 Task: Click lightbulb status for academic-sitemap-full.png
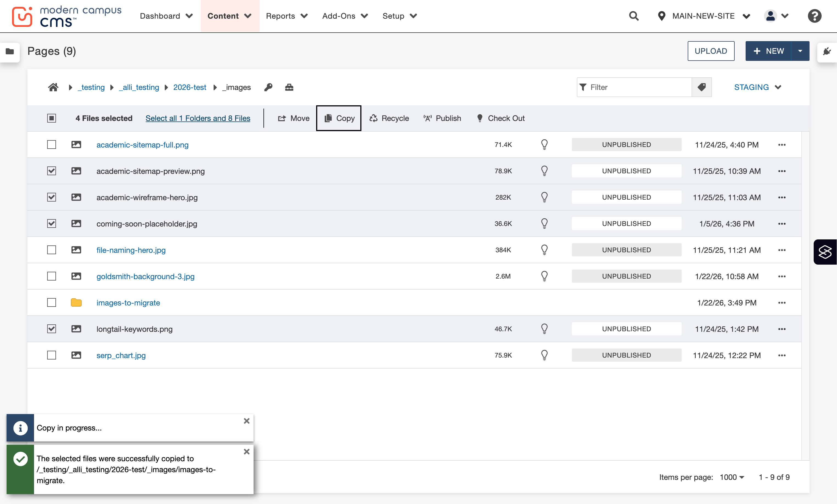point(544,145)
